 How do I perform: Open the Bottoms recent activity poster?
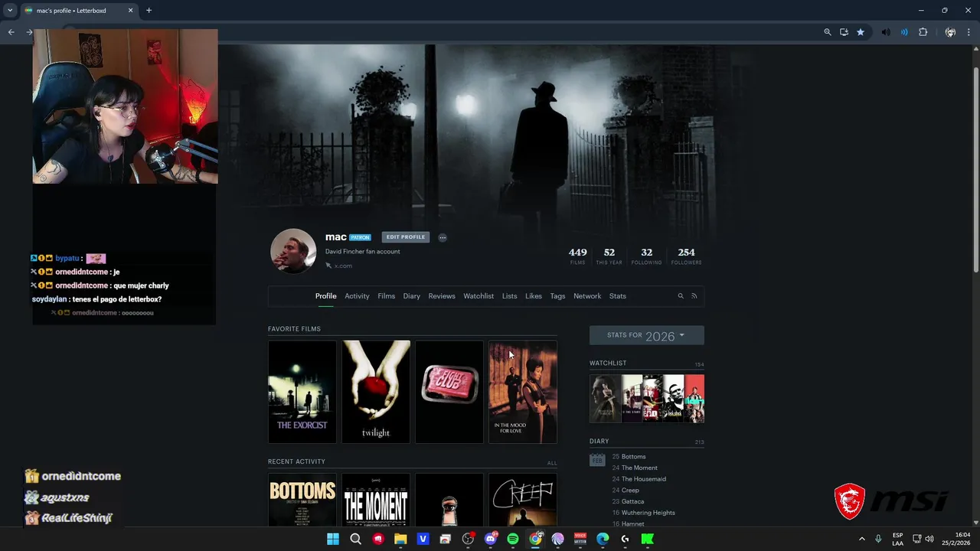(x=302, y=500)
